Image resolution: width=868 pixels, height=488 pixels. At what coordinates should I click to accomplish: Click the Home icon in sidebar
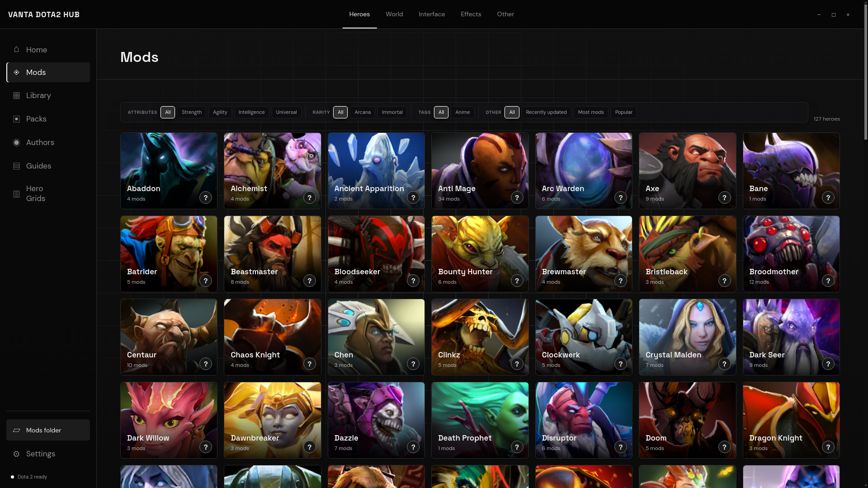tap(16, 49)
